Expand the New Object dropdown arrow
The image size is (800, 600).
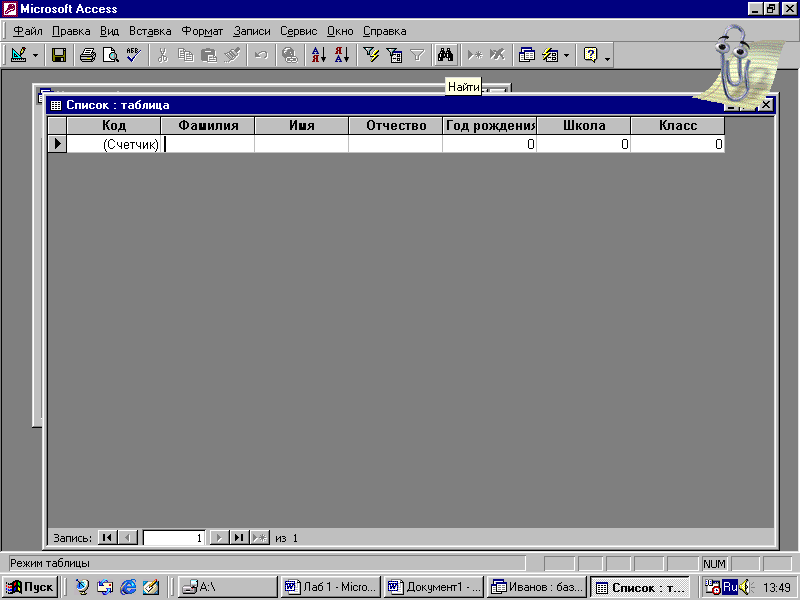(566, 55)
